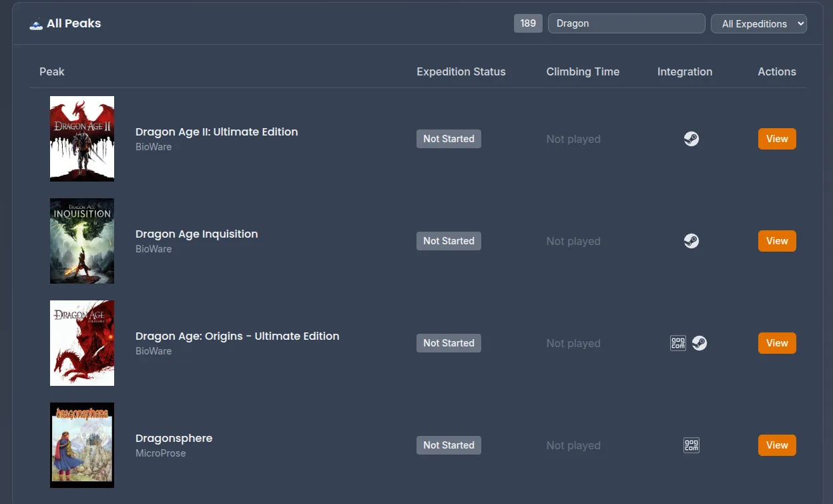Screen dimensions: 833x504
Task: Click BioWare under Dragon Age II
Action: coord(154,147)
